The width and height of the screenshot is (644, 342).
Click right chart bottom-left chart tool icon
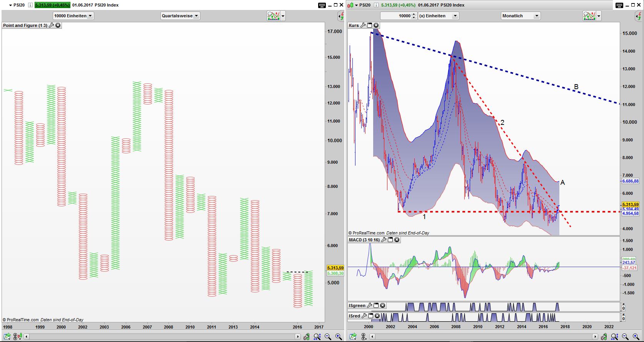[353, 337]
